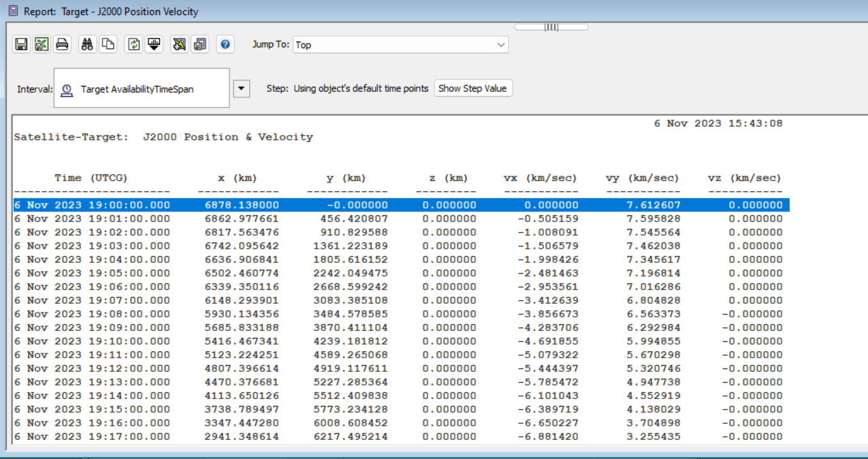The width and height of the screenshot is (868, 459).
Task: Open the Find dialog with binoculars icon
Action: point(87,45)
